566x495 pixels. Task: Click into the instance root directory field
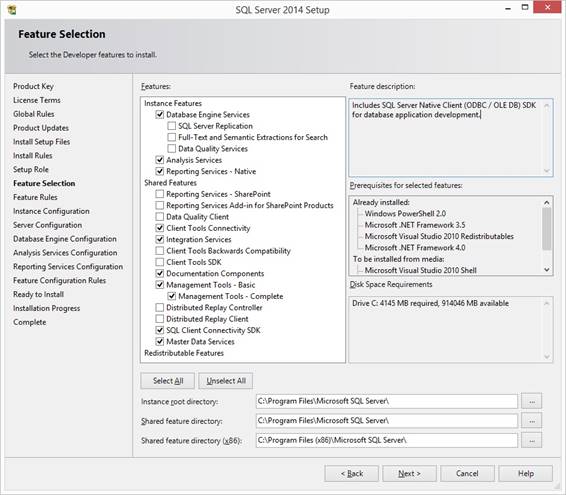(x=387, y=401)
